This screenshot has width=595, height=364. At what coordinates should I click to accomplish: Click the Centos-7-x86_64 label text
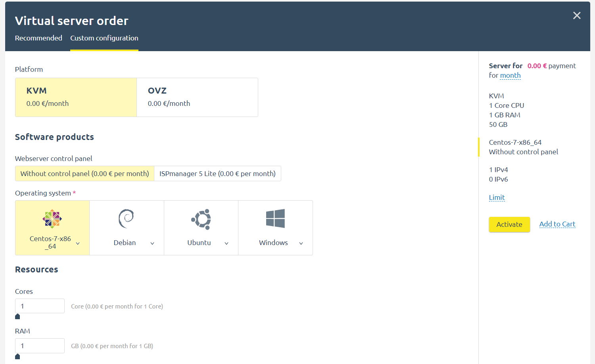(x=50, y=242)
